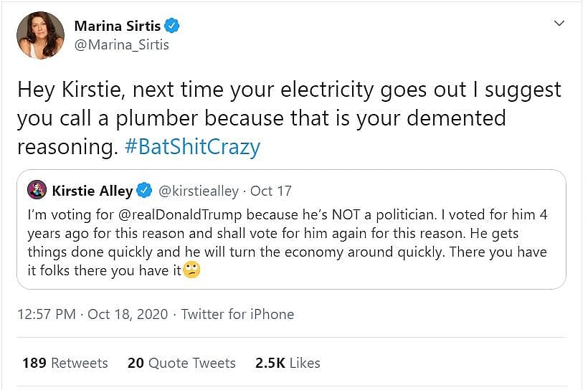
Task: View the 20 Quote Tweets
Action: (x=181, y=363)
